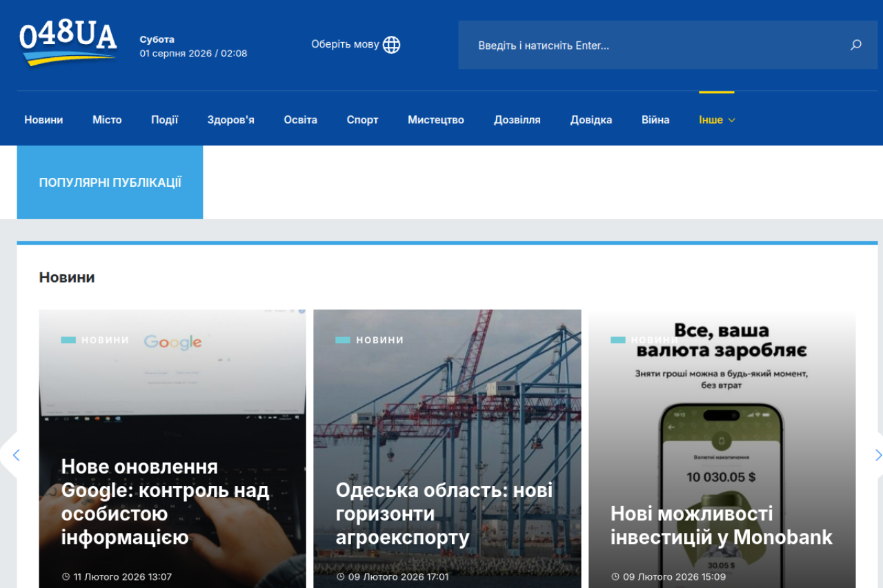The image size is (883, 588).
Task: Open the Monobank investments article headline
Action: coord(722,525)
